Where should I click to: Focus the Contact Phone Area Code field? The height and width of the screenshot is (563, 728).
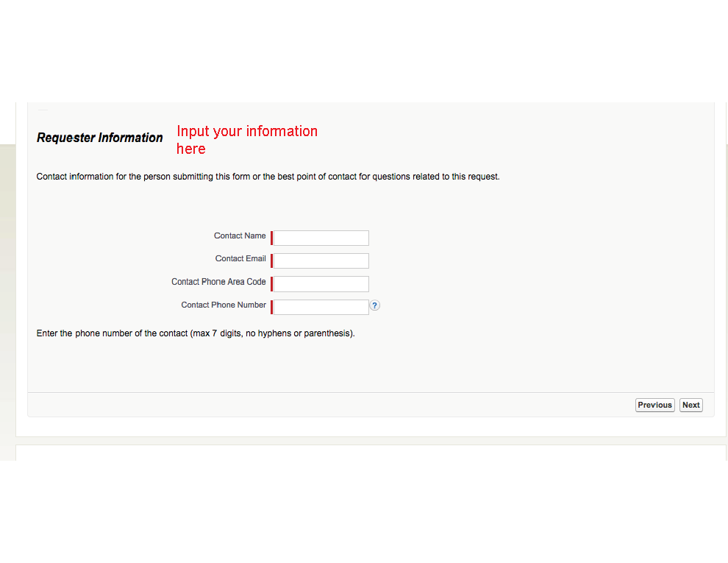coord(320,283)
